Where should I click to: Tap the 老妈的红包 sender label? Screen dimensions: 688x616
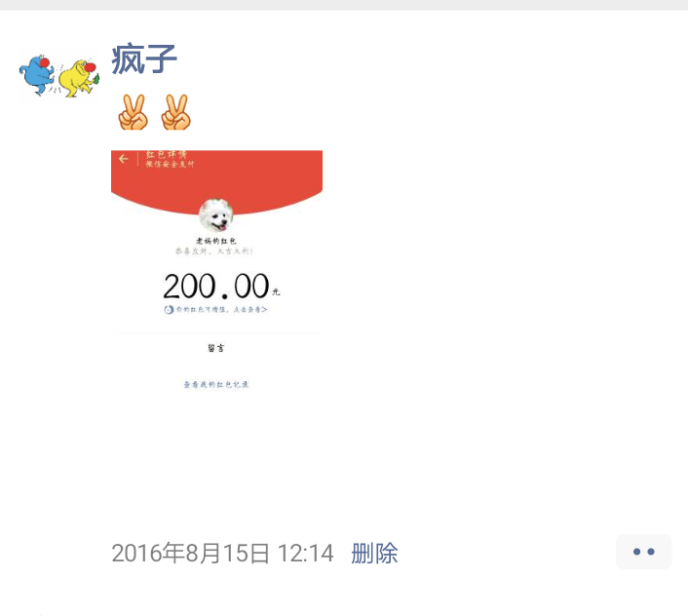(x=216, y=241)
